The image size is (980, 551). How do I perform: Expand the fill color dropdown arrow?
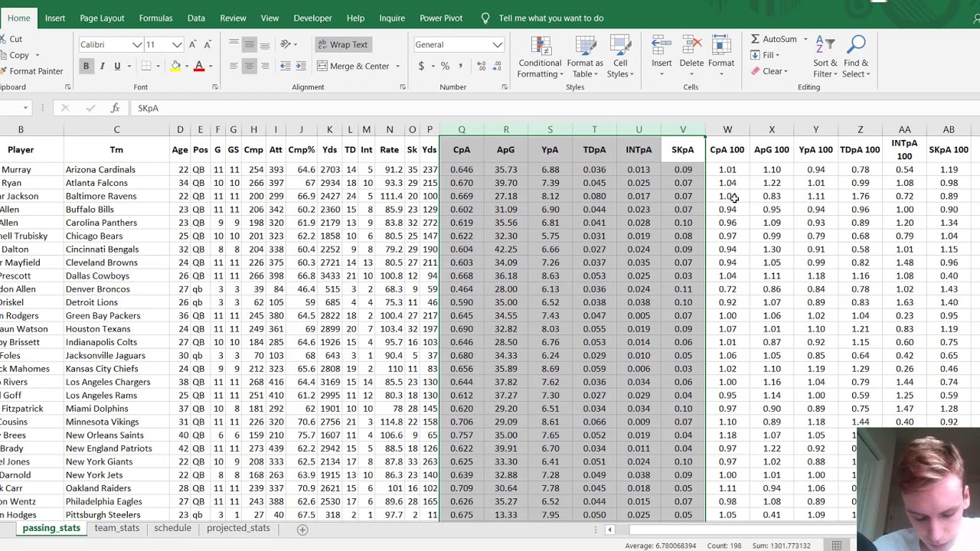click(186, 67)
